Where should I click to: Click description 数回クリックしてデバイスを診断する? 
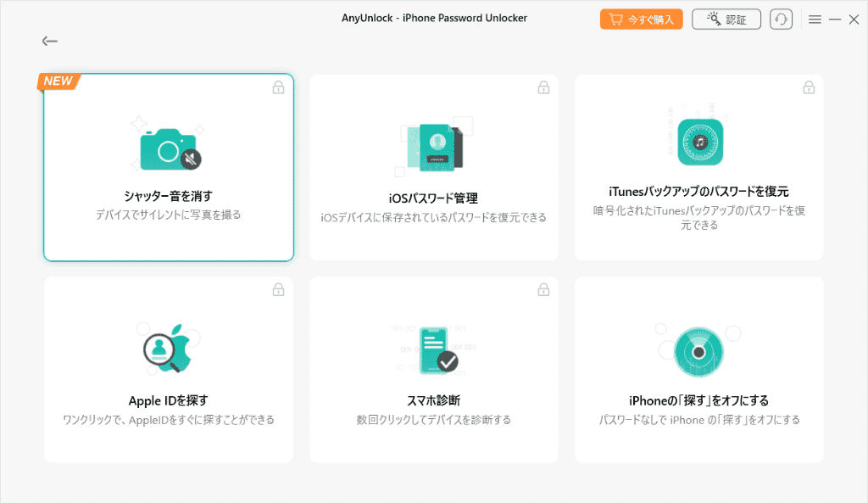(x=433, y=420)
